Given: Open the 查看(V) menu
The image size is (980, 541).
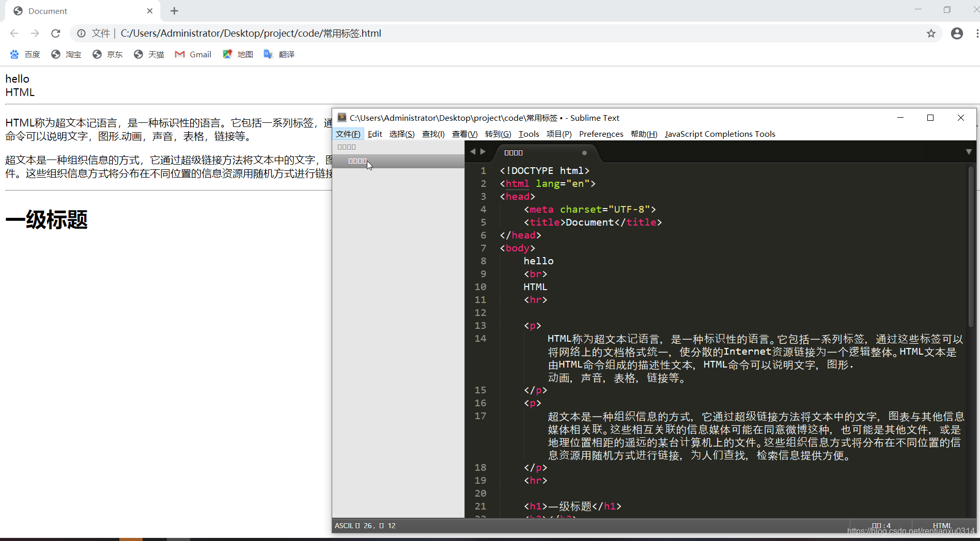Looking at the screenshot, I should tap(464, 134).
